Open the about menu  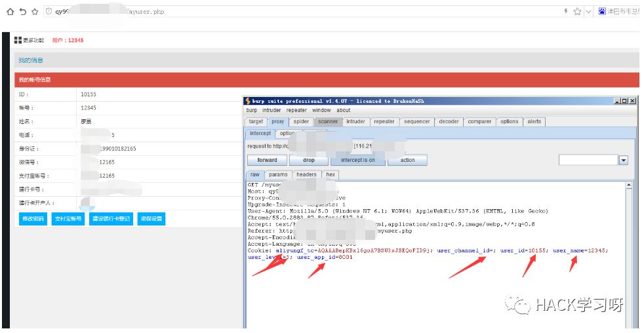click(344, 110)
